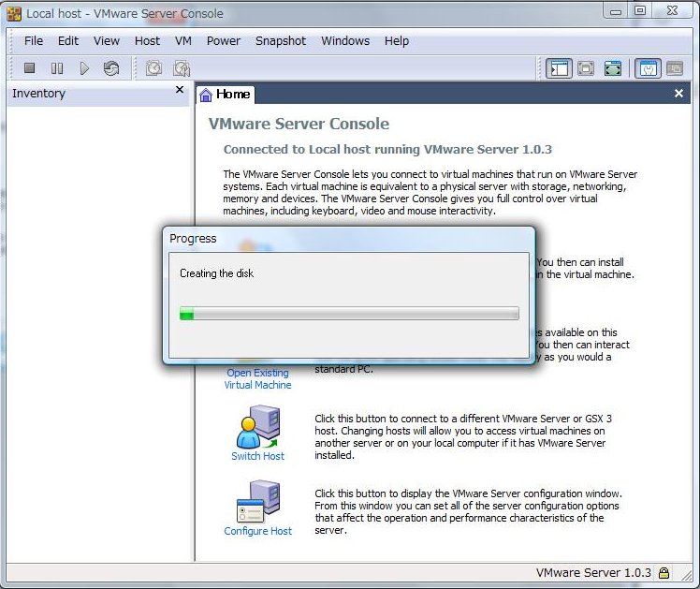Viewport: 700px width, 589px height.
Task: Click the Take Snapshot toolbar icon
Action: (153, 68)
